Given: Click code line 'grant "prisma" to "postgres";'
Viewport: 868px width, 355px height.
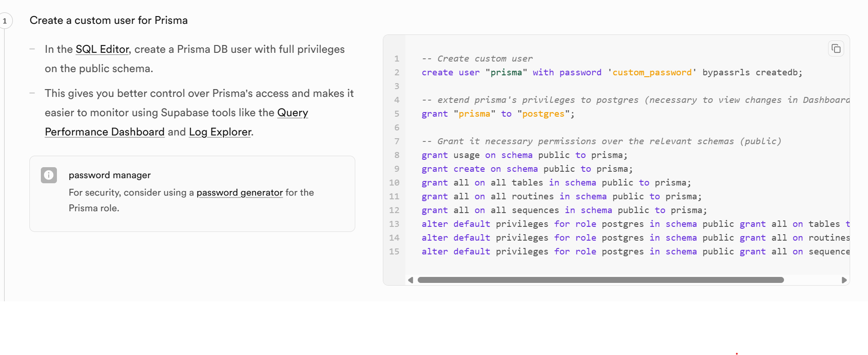Looking at the screenshot, I should pyautogui.click(x=498, y=114).
